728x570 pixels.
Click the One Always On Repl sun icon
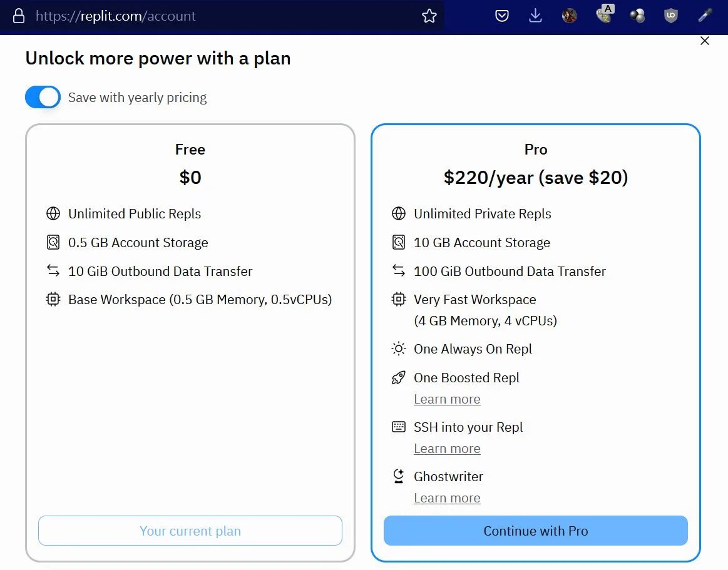398,349
